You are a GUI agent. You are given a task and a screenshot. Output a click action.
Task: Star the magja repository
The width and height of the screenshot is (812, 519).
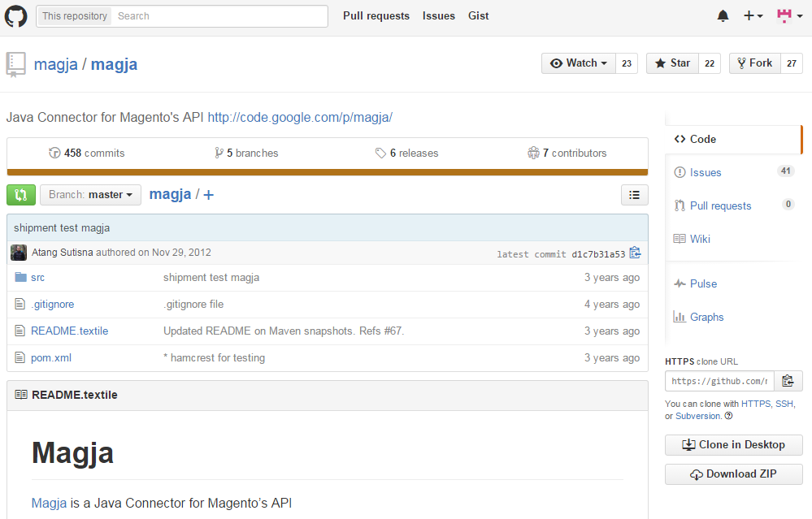[672, 63]
